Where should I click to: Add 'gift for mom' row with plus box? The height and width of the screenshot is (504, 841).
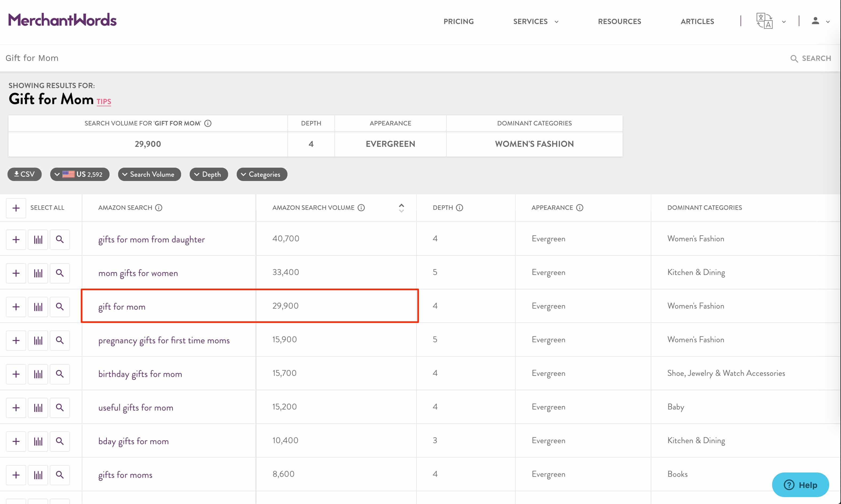click(x=16, y=307)
